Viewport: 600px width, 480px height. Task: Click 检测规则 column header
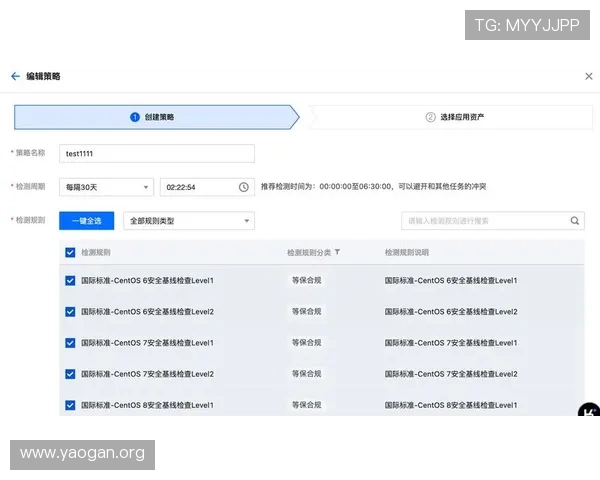(x=96, y=252)
